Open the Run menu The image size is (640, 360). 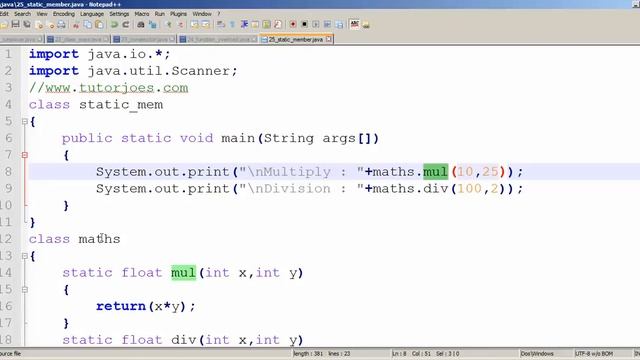160,14
